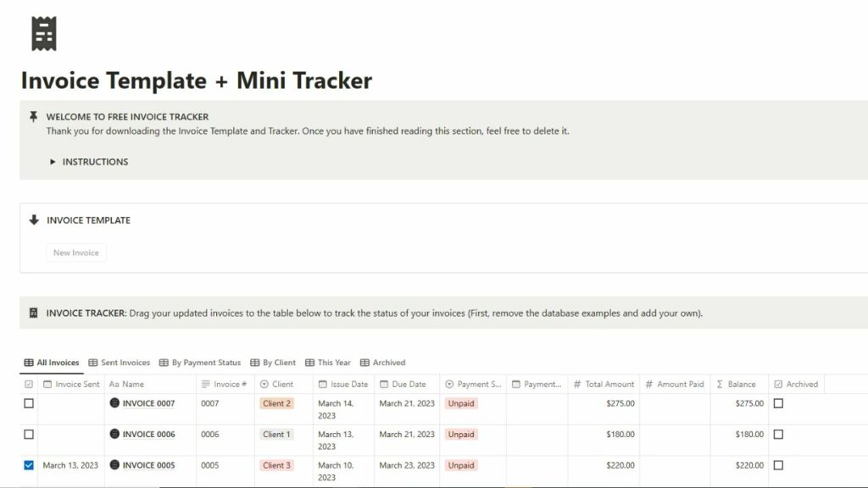
Task: Open the Unpaid status dropdown for INVOICE 0007
Action: [x=461, y=403]
